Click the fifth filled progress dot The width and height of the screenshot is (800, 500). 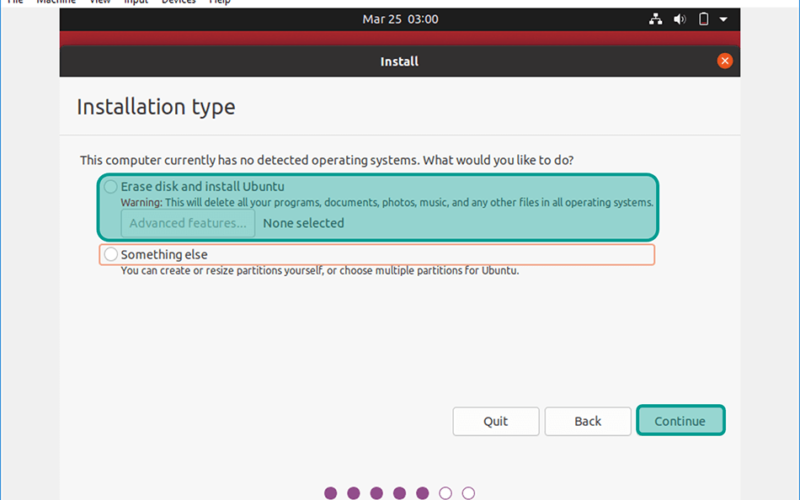pos(422,493)
